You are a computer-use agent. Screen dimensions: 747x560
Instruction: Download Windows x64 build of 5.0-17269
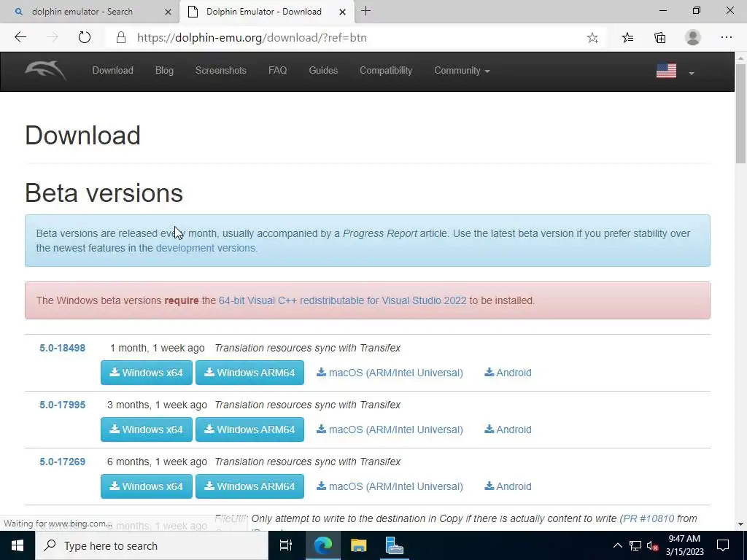click(146, 486)
